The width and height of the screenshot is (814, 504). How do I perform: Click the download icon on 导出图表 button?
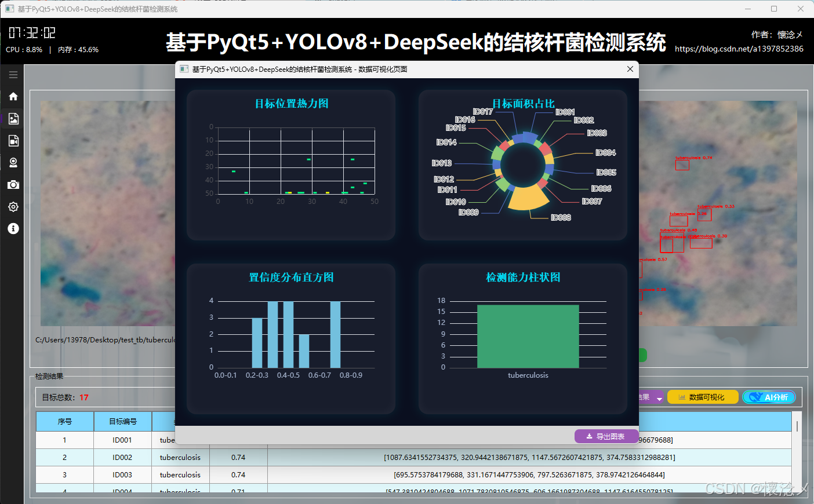point(590,436)
